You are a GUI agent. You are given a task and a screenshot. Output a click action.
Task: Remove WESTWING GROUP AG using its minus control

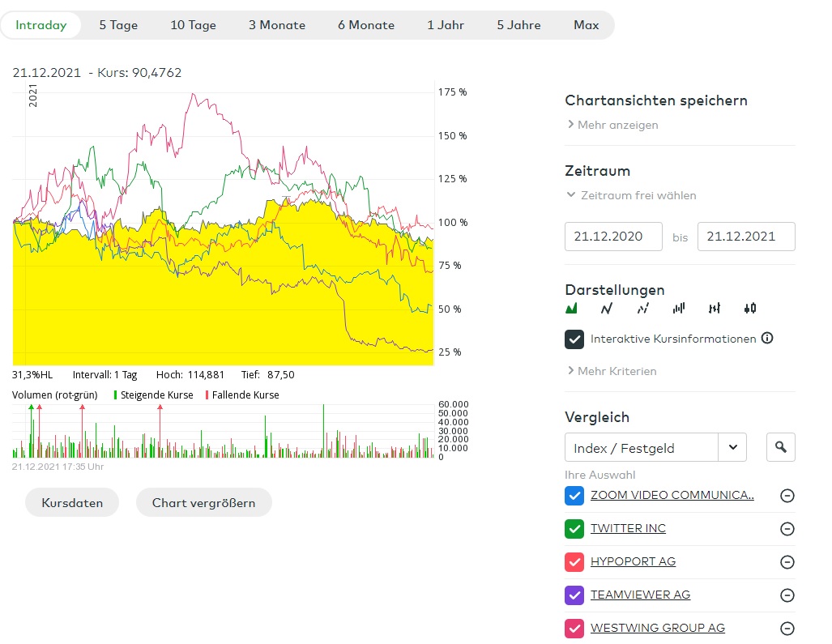pyautogui.click(x=787, y=628)
